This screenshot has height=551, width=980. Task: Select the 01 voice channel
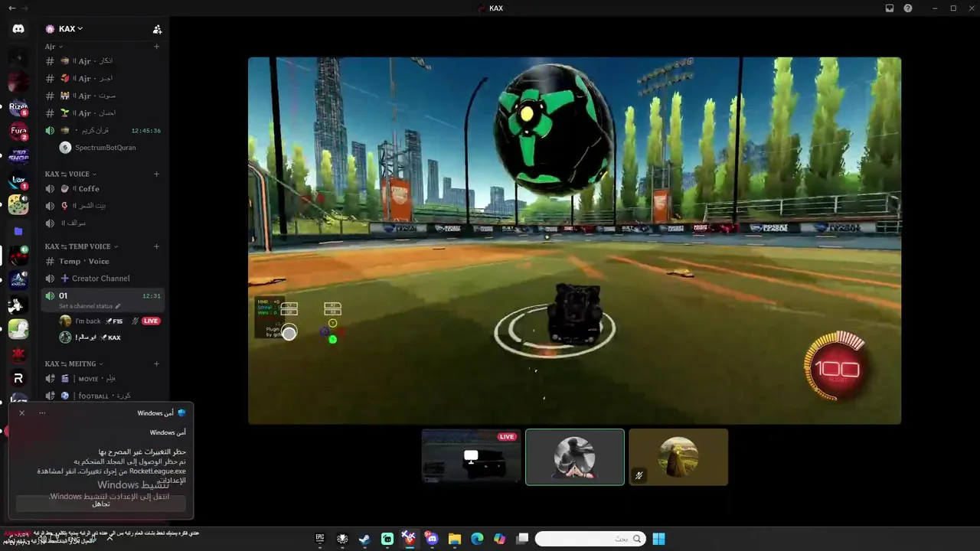[x=103, y=299]
